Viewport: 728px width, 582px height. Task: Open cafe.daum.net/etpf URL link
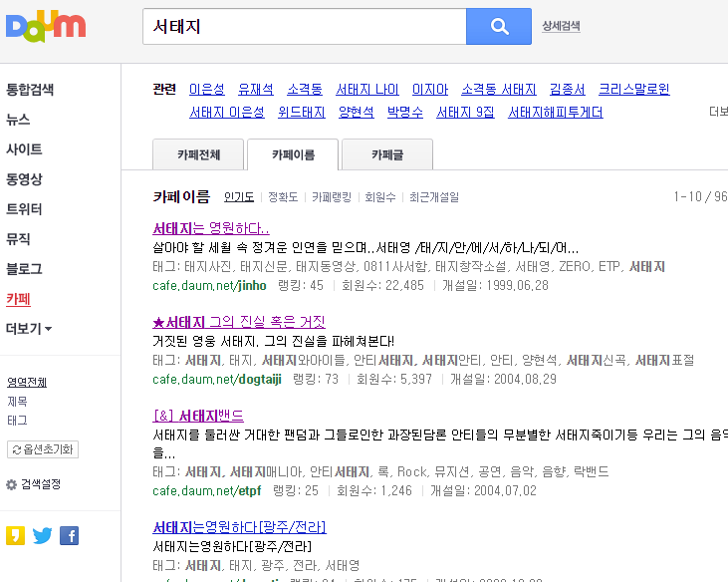(206, 491)
